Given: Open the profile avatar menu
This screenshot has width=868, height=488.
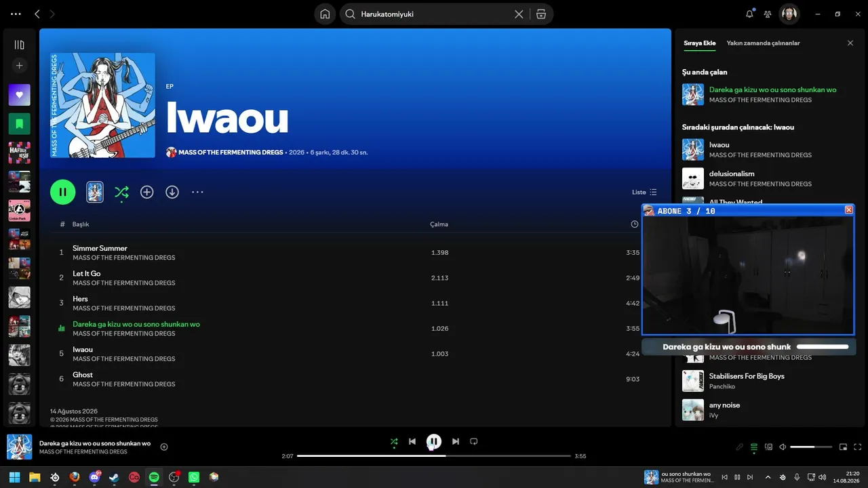Looking at the screenshot, I should [789, 14].
